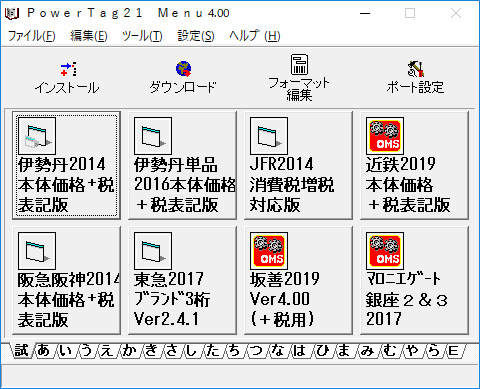Open the 阪急阪神2014 本体価格+税表記版 tile
The image size is (480, 389).
coord(66,281)
